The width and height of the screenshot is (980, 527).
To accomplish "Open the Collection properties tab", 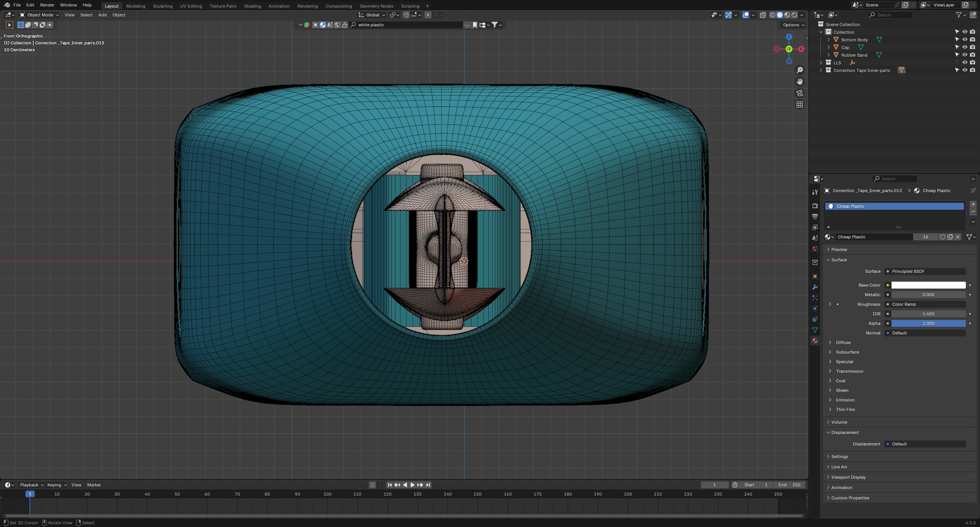I will (815, 263).
